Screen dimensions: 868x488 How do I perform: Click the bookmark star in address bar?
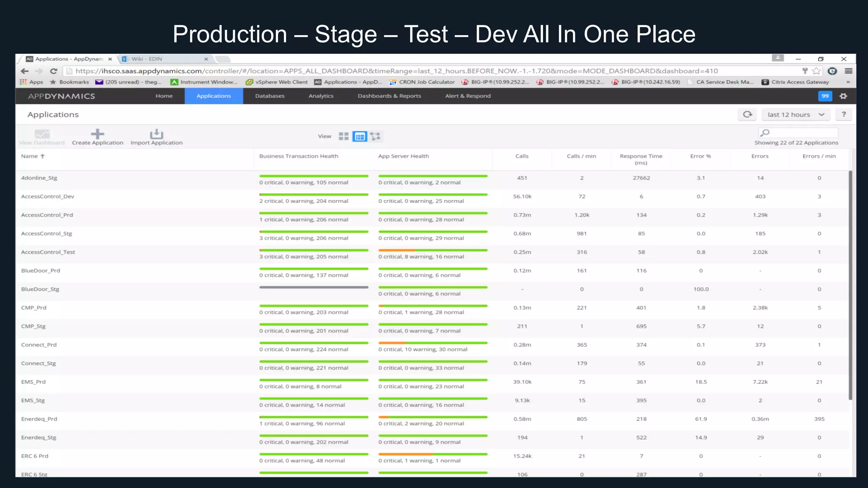pyautogui.click(x=816, y=71)
